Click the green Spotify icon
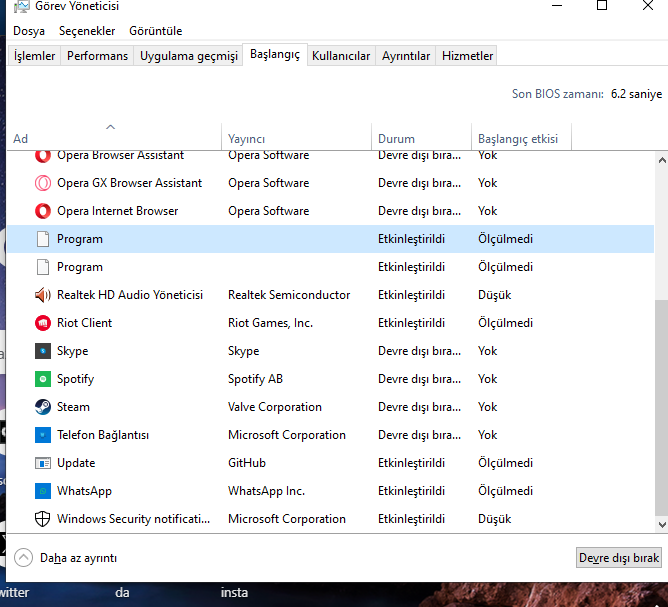 click(43, 379)
